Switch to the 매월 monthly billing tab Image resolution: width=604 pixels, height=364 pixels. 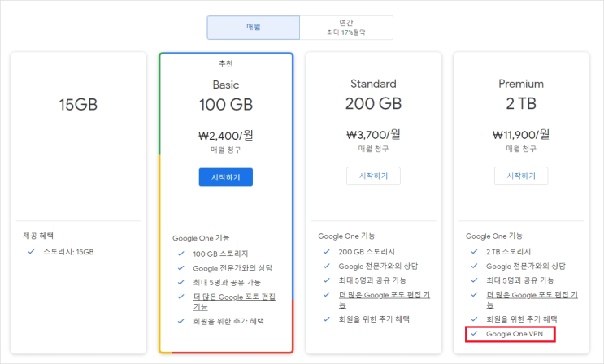[x=253, y=28]
